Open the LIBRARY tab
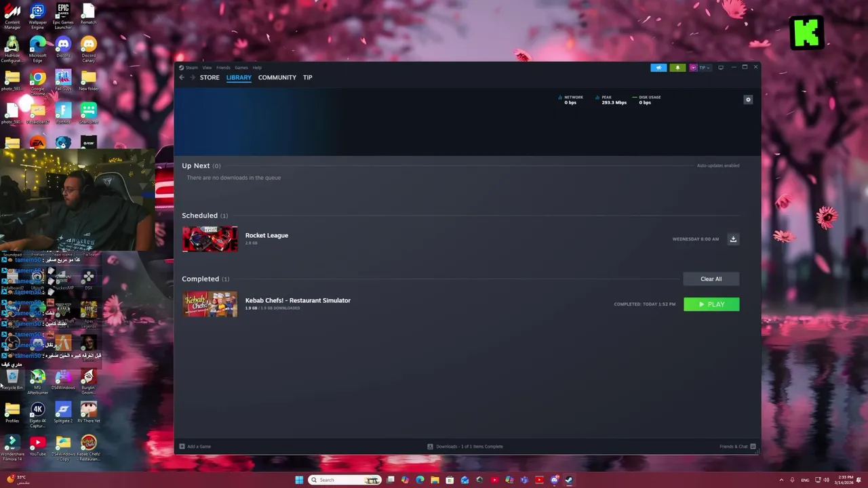Viewport: 868px width, 488px height. tap(239, 77)
